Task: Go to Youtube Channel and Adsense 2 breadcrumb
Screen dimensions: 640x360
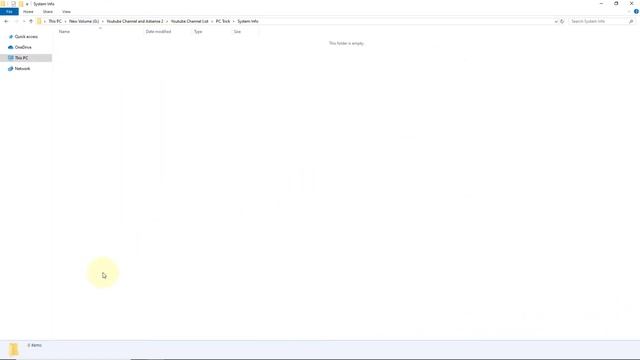Action: [x=135, y=21]
